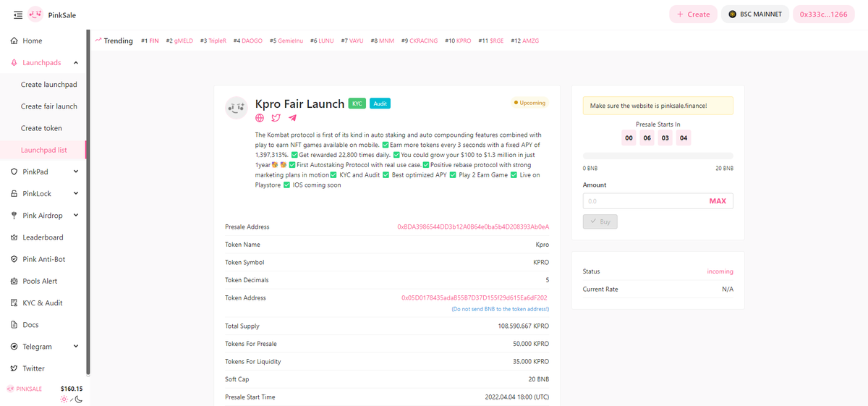Screen dimensions: 868x406
Task: Click the Audit badge
Action: (x=380, y=103)
